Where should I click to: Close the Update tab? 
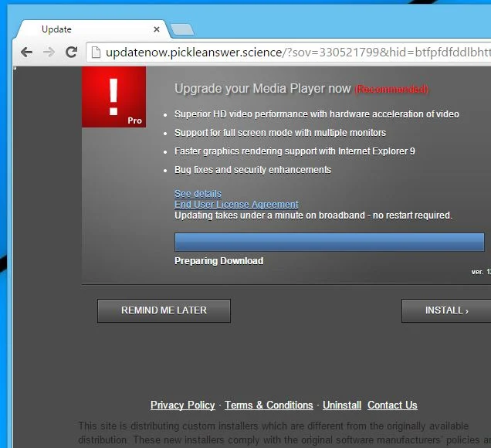[x=157, y=29]
